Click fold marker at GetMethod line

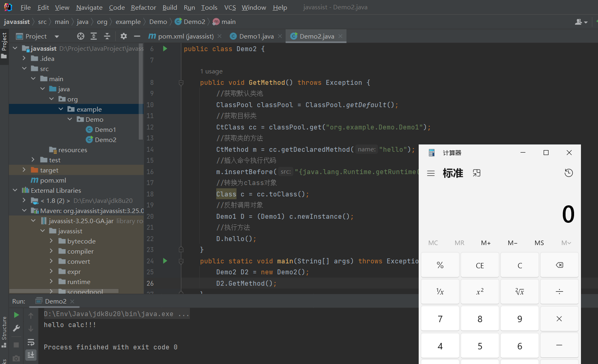click(181, 82)
